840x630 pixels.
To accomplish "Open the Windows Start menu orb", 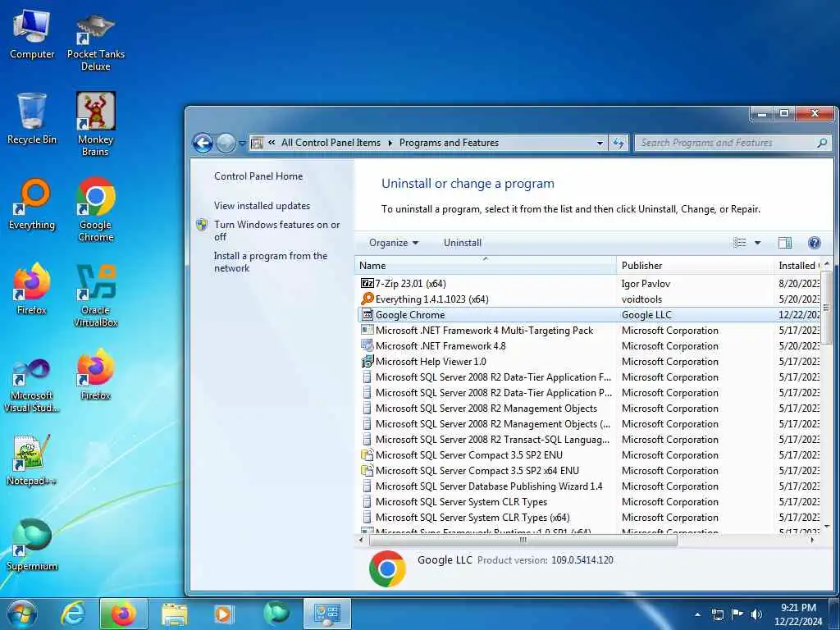I will [22, 614].
